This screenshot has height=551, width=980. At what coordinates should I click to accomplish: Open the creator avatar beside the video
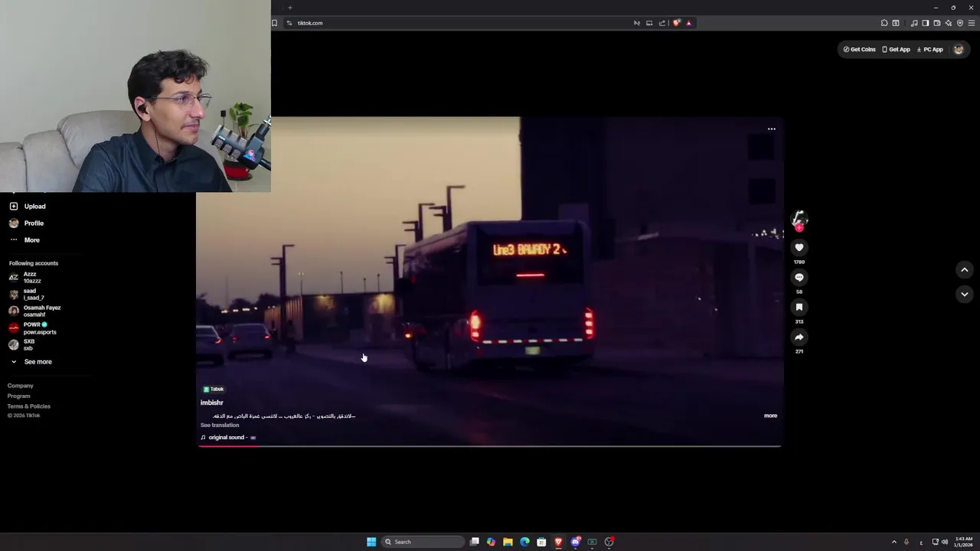pyautogui.click(x=799, y=218)
